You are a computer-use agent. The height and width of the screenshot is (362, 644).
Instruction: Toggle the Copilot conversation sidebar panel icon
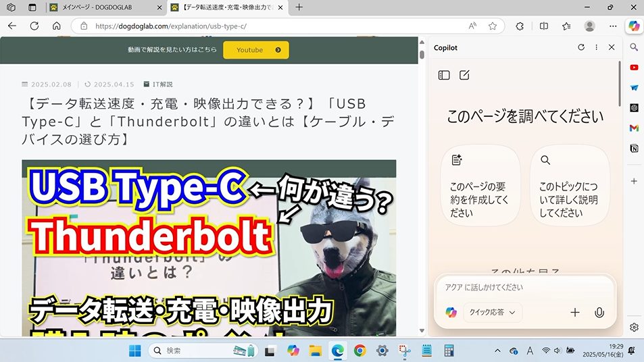444,75
